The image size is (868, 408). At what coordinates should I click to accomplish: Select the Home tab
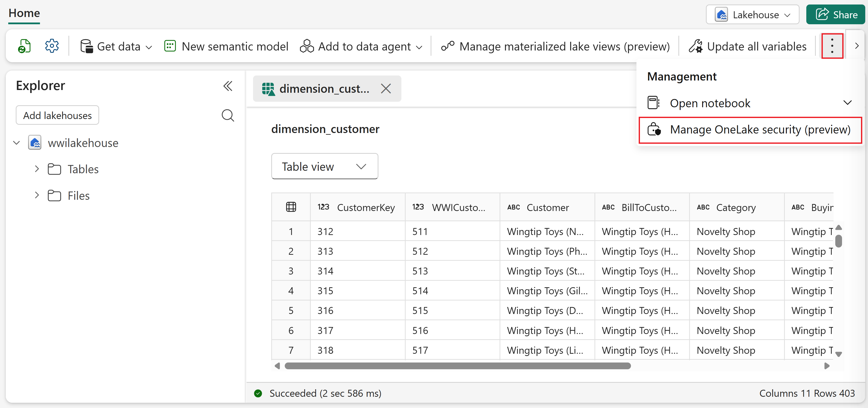tap(24, 13)
